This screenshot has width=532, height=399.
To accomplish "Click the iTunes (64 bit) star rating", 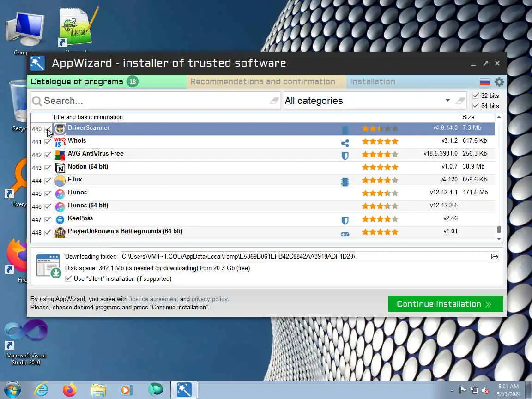I will (x=380, y=206).
